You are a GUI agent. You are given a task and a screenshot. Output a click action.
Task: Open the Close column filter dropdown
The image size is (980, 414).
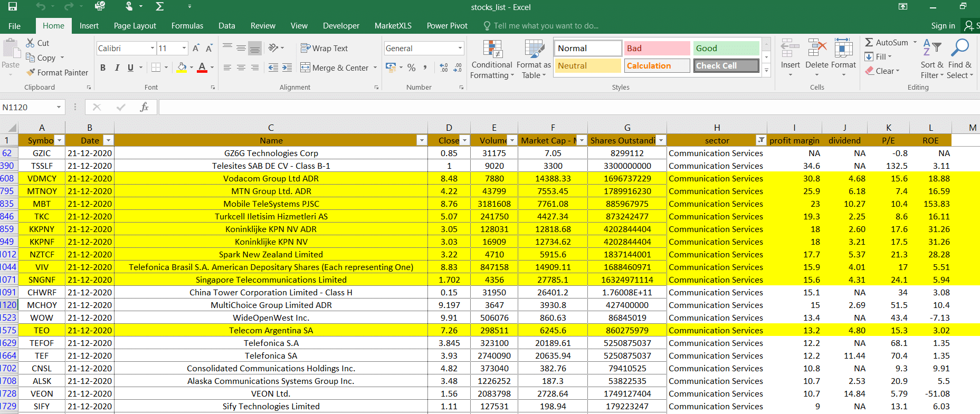point(464,140)
